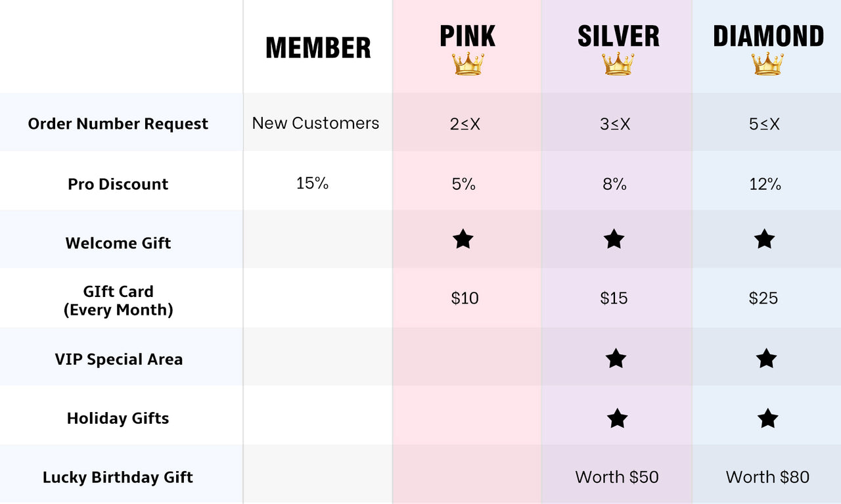Click the Welcome Gift star in Diamond column
Image resolution: width=841 pixels, height=504 pixels.
pos(764,239)
